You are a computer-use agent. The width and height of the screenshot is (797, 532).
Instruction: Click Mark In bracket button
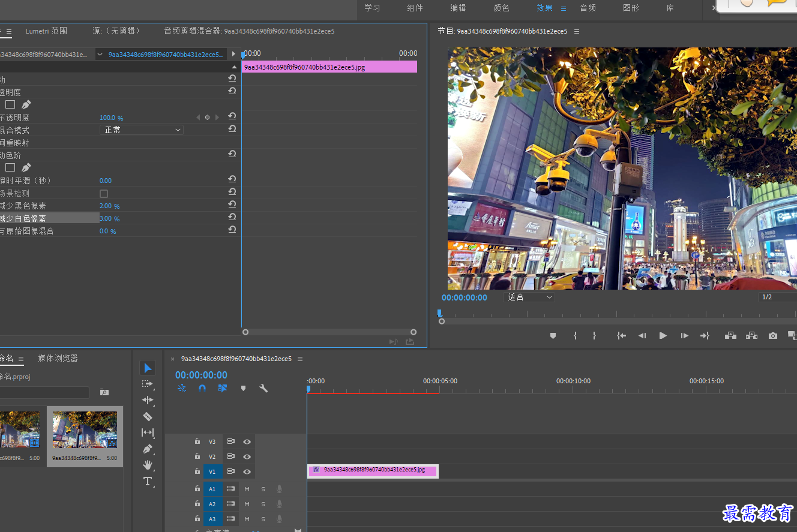(x=575, y=336)
